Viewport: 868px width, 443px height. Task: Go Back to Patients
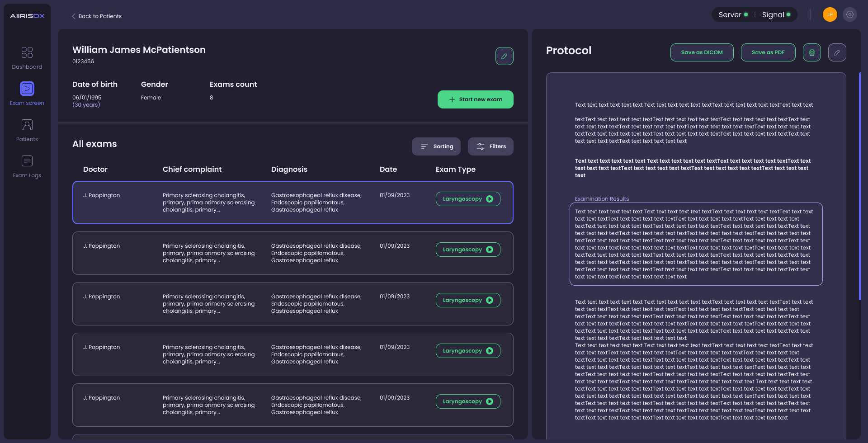pyautogui.click(x=100, y=16)
